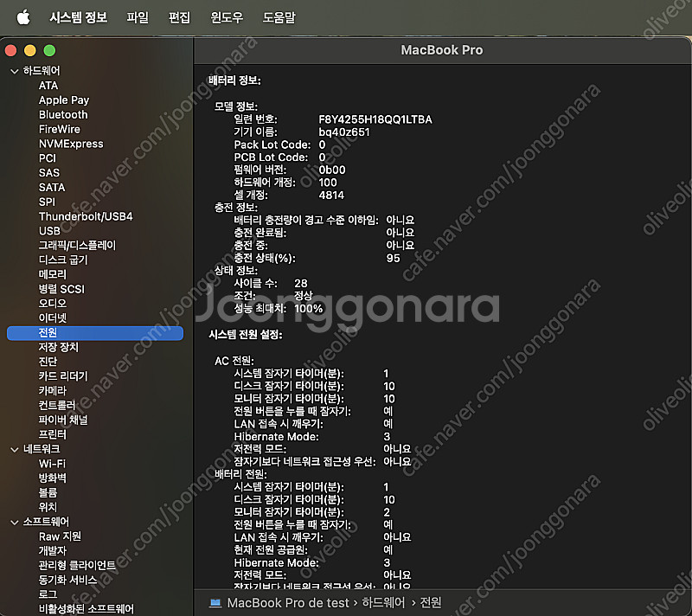Screen dimensions: 692x616
Task: Select 비활성화된 소프트웨어 in the sidebar
Action: pos(86,609)
